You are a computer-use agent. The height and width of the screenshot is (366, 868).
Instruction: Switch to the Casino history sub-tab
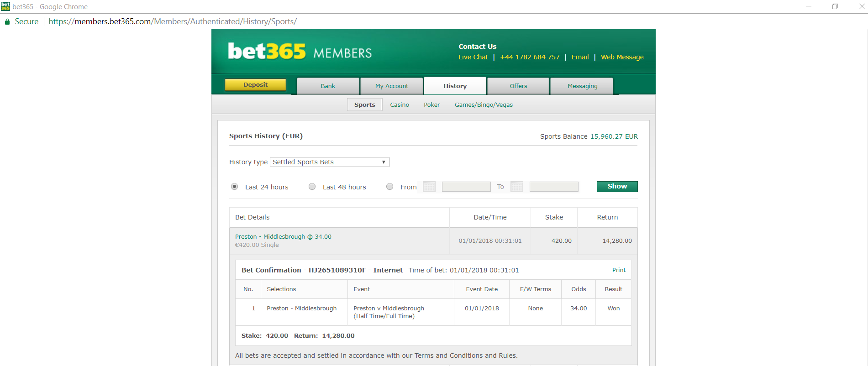(400, 105)
